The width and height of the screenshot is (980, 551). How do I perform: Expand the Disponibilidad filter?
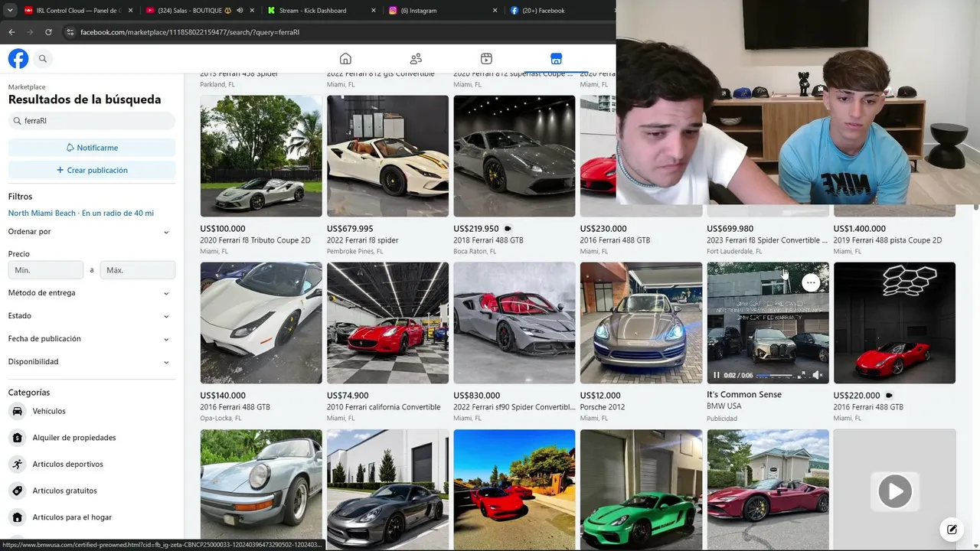[90, 362]
